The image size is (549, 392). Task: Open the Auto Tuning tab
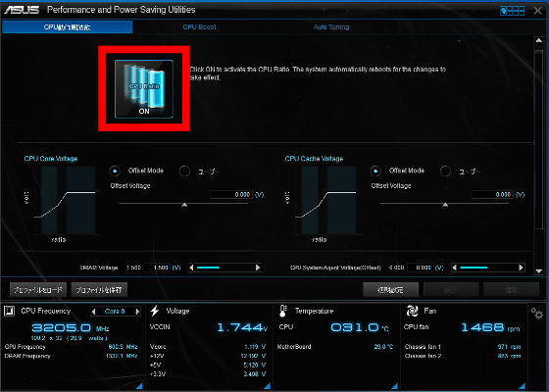pyautogui.click(x=331, y=27)
